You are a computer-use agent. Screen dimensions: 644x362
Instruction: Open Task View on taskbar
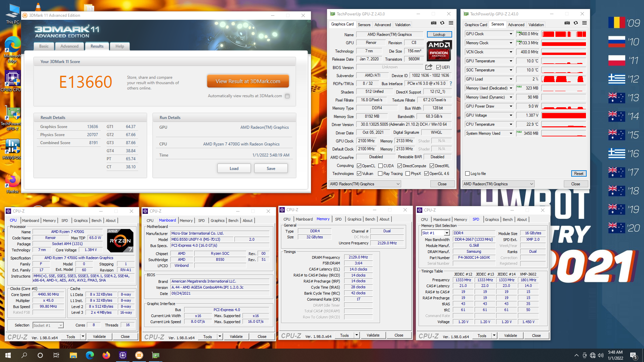[x=56, y=355]
